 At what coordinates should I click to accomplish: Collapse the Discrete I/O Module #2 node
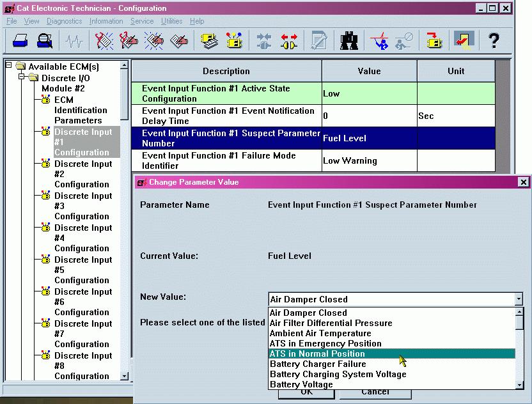[21, 76]
